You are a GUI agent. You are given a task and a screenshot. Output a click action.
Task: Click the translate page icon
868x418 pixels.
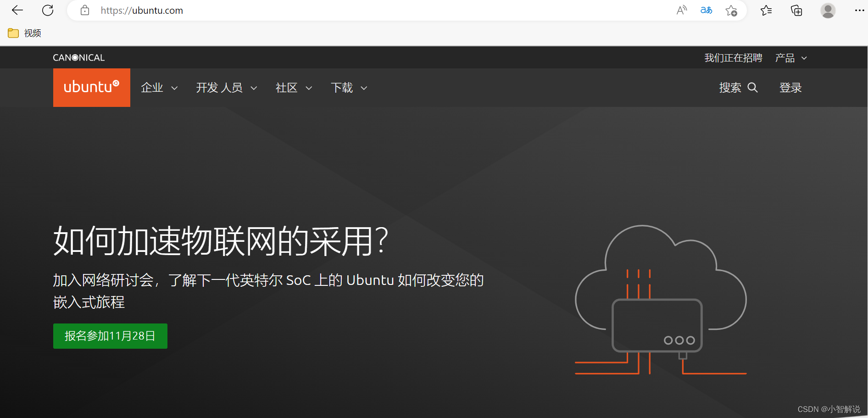point(706,10)
